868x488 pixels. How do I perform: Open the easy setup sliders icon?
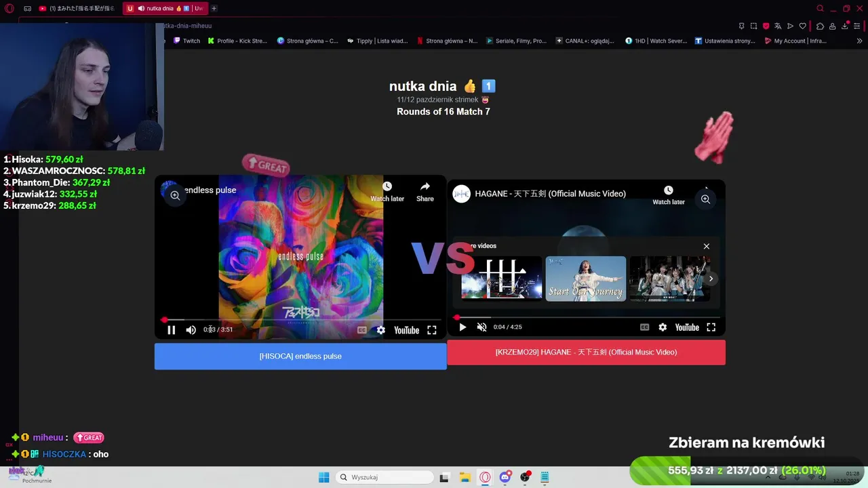[858, 26]
